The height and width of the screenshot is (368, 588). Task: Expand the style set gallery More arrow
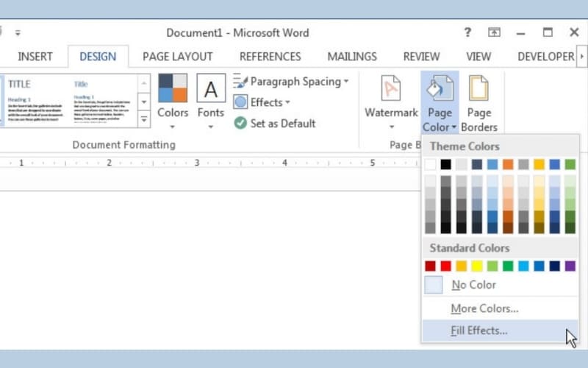tap(144, 119)
